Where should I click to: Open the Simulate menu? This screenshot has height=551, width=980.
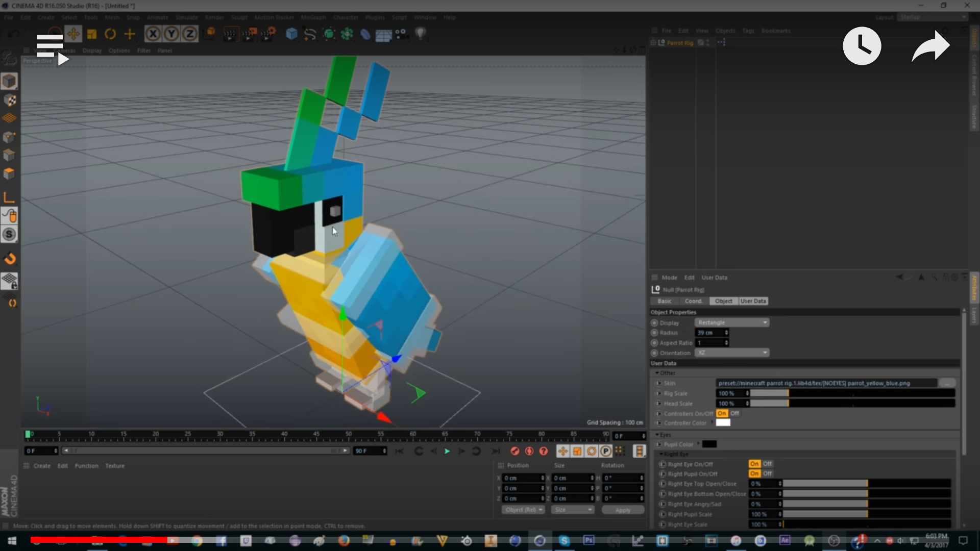point(186,17)
